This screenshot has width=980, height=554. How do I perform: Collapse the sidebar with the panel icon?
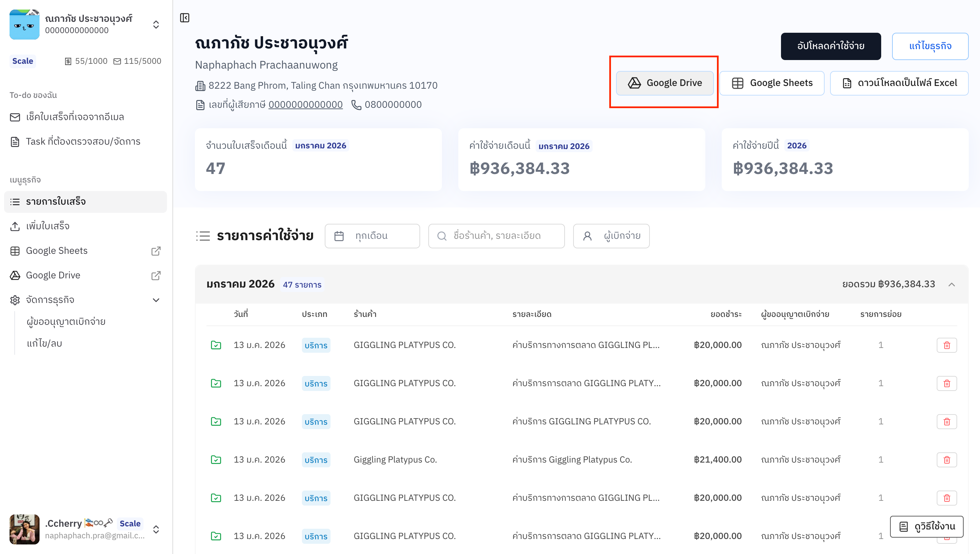coord(184,18)
